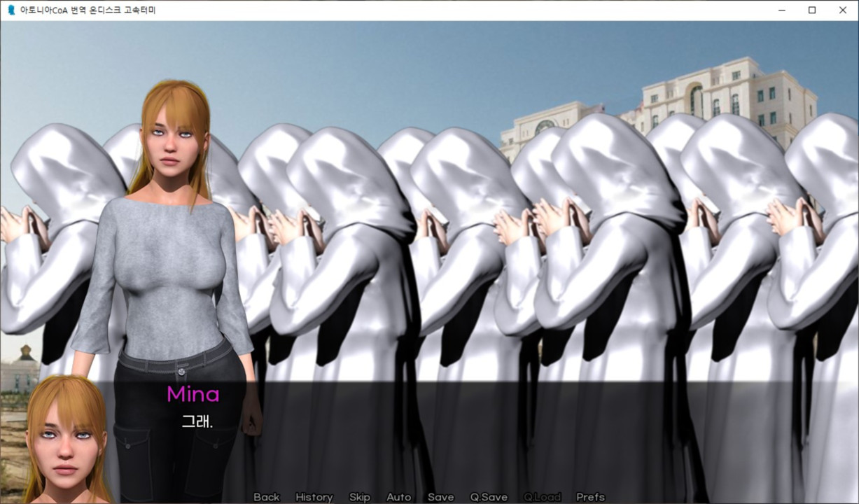Screen dimensions: 859x504
Task: Quick save using Q.Save
Action: (x=488, y=497)
